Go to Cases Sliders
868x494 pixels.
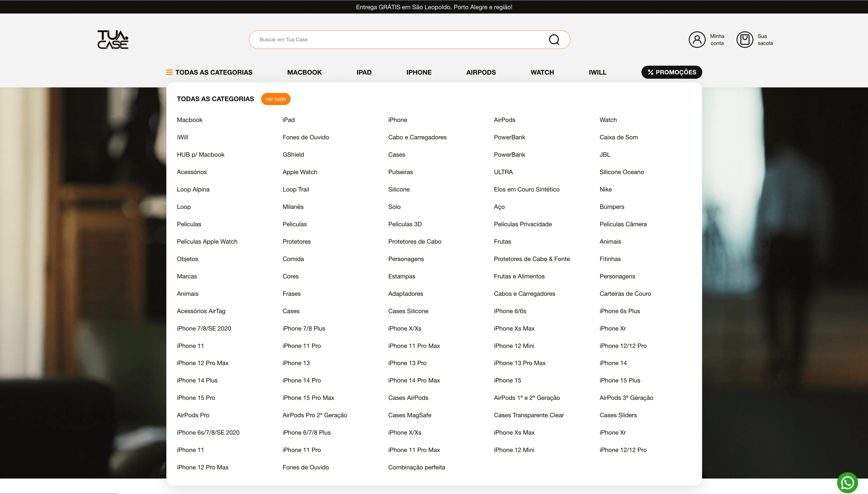tap(618, 415)
